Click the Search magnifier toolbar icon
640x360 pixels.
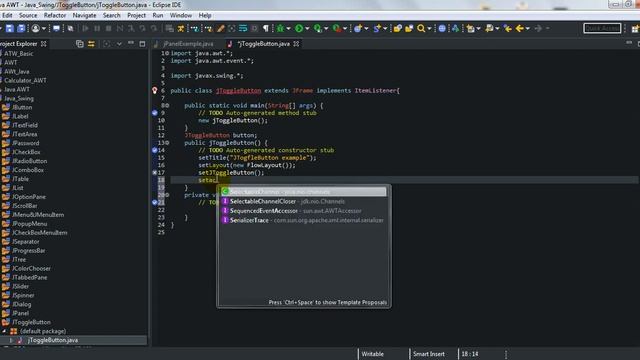(421, 29)
